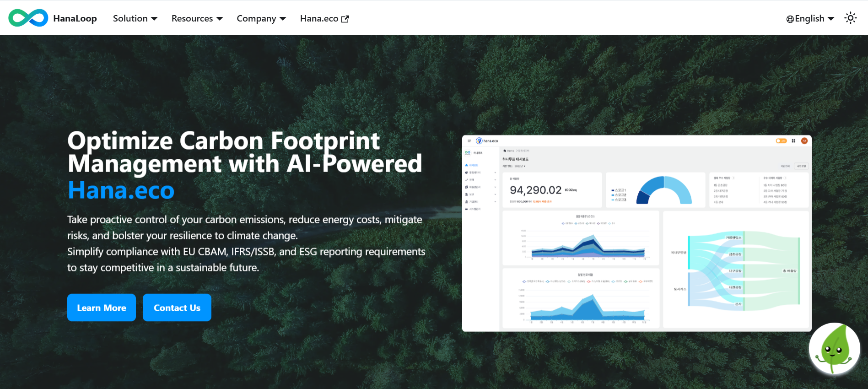Viewport: 868px width, 389px height.
Task: Click the globe language icon
Action: click(790, 19)
